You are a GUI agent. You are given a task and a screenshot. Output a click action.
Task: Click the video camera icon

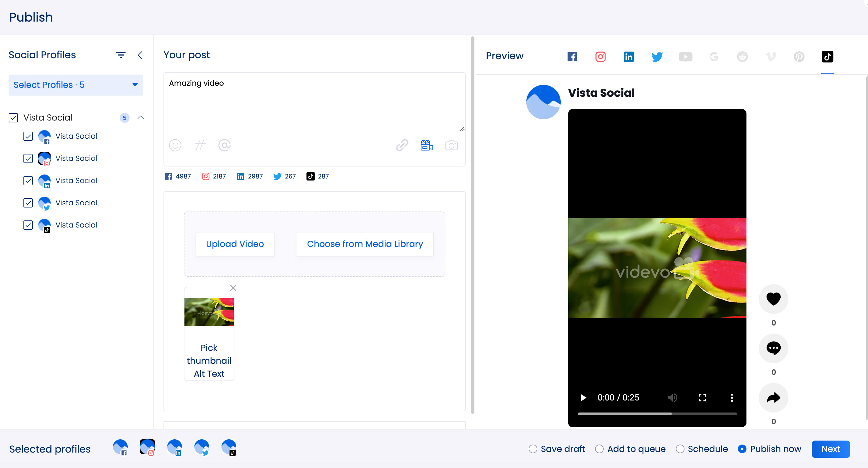point(427,146)
